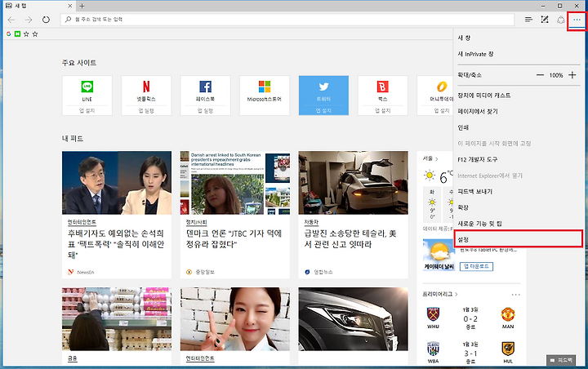The image size is (588, 369).
Task: Zoom out with the minus button
Action: (x=540, y=75)
